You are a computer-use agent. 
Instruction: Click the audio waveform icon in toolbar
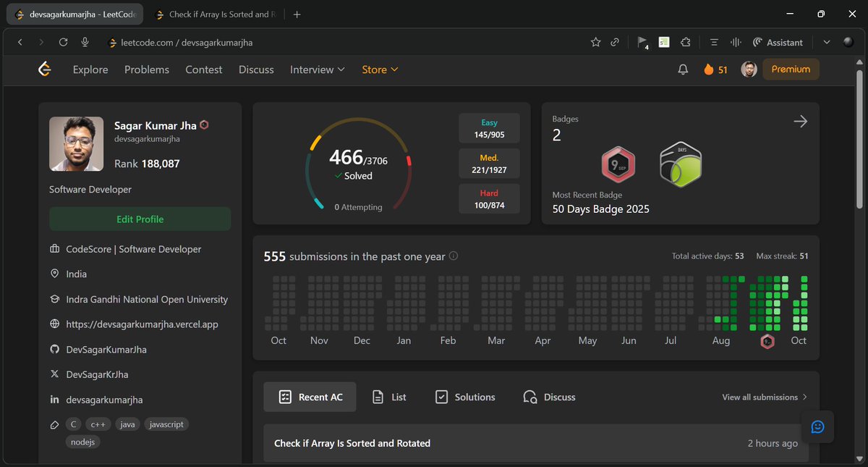(736, 43)
